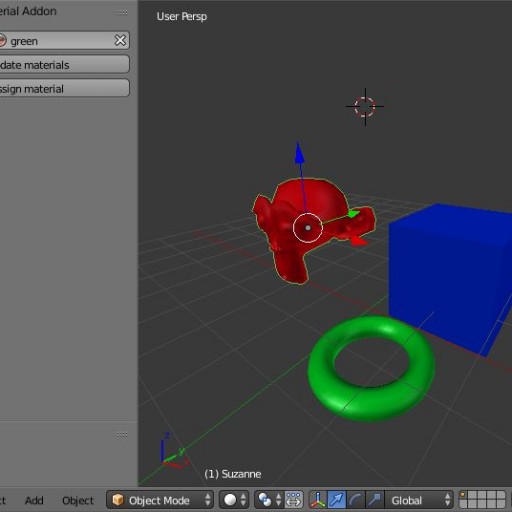Open the Object Mode dropdown

(160, 500)
